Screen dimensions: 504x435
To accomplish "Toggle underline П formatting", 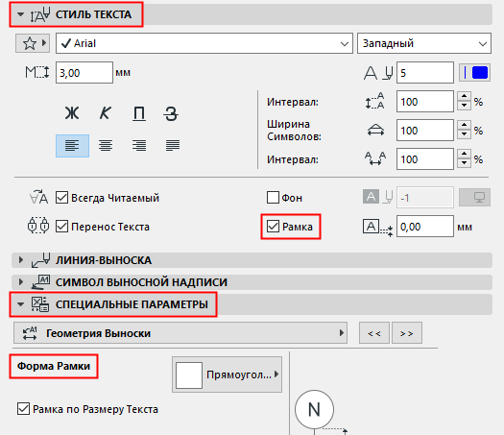I will tap(139, 113).
